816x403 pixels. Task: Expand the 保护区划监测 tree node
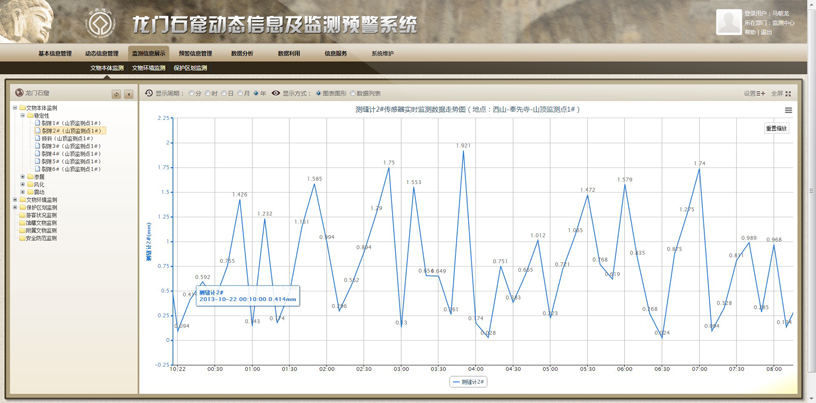[x=15, y=207]
